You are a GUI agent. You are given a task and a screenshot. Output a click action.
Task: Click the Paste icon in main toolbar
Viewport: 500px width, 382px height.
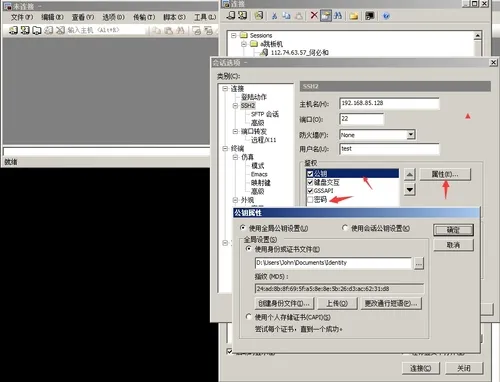(x=169, y=31)
